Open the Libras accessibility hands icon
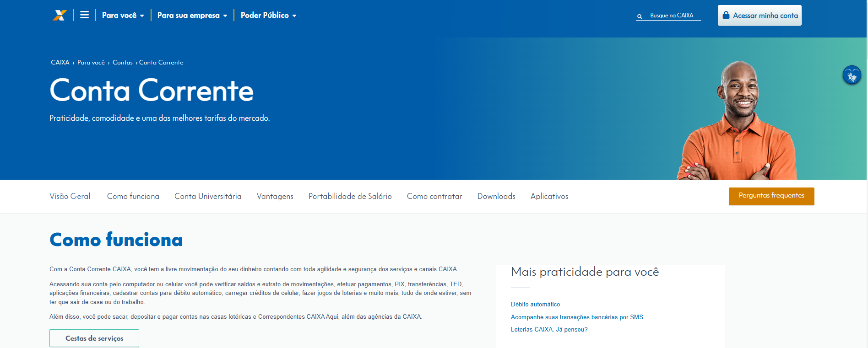Image resolution: width=868 pixels, height=348 pixels. point(852,75)
